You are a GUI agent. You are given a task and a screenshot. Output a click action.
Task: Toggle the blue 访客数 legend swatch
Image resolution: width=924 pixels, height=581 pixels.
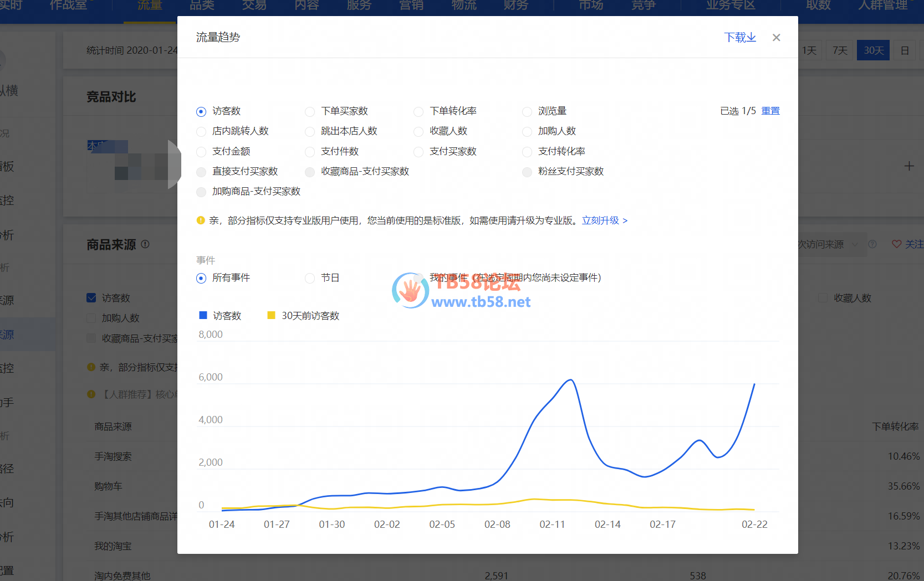[203, 315]
